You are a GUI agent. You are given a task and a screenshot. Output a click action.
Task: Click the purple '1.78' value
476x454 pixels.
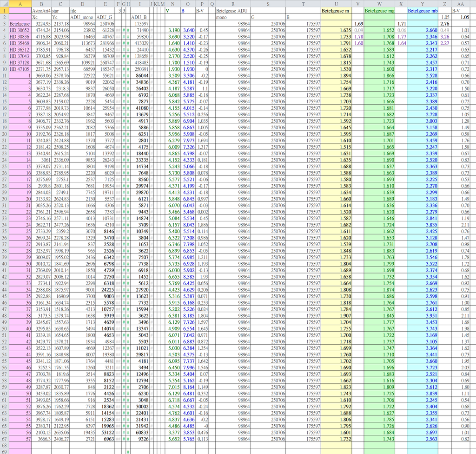coord(358,37)
